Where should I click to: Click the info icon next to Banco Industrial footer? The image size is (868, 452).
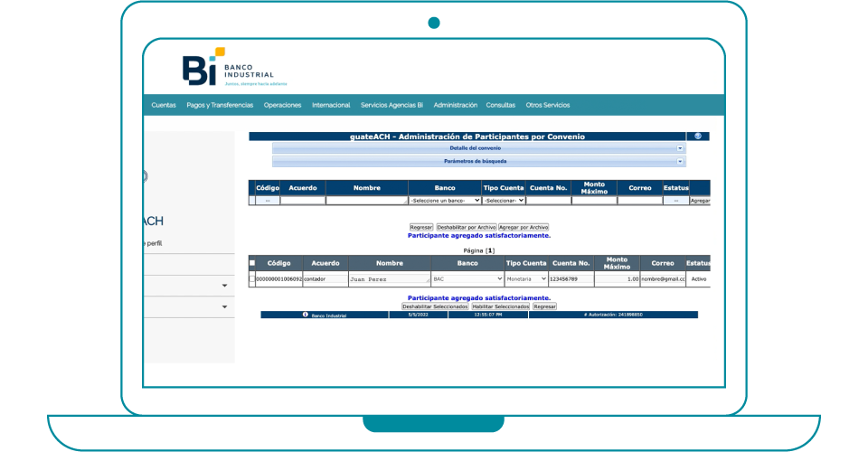pyautogui.click(x=305, y=315)
